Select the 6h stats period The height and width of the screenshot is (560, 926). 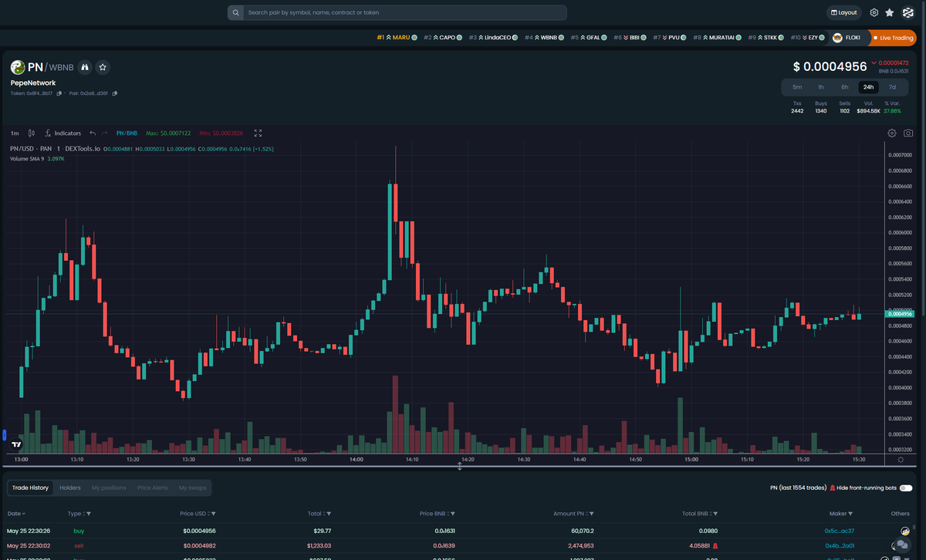[845, 87]
